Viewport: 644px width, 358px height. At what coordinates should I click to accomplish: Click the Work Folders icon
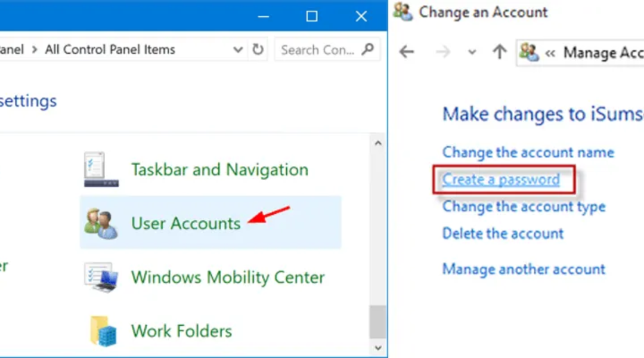[101, 331]
